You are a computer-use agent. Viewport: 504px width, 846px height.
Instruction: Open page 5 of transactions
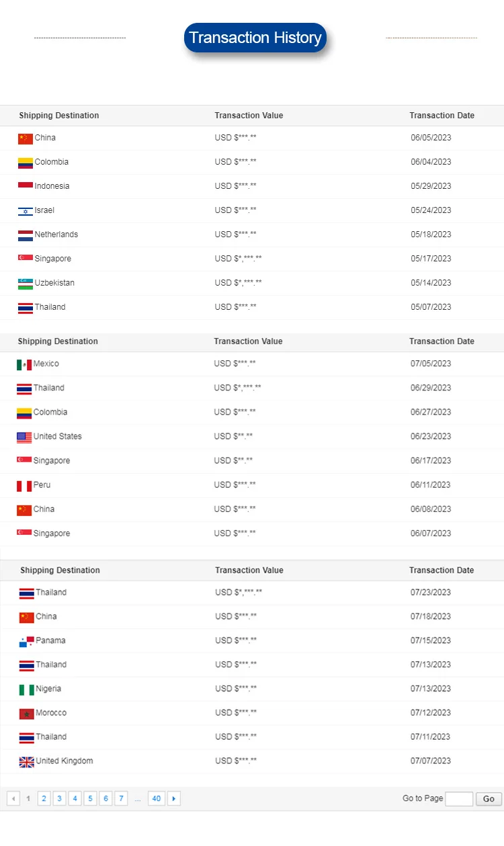[91, 798]
